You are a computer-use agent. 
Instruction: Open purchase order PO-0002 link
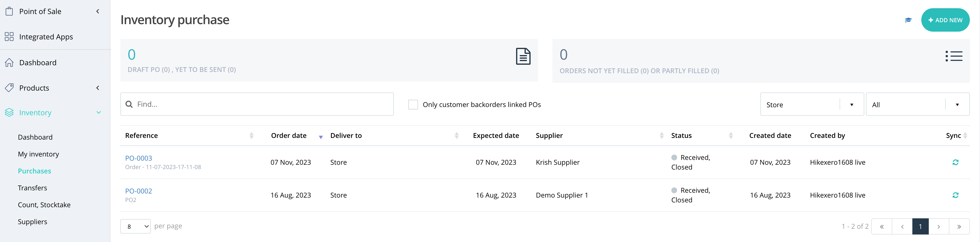[x=138, y=191]
